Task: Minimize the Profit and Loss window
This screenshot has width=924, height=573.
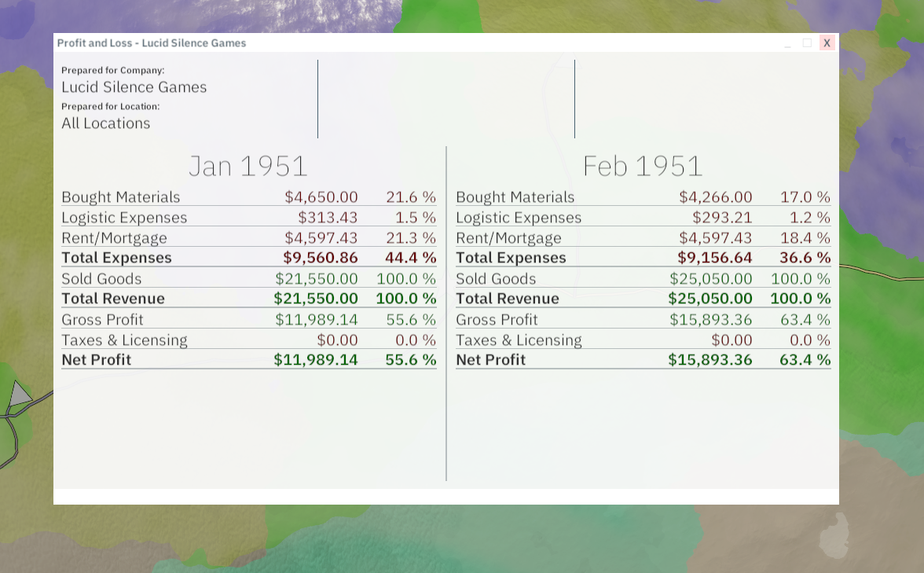Action: pyautogui.click(x=788, y=43)
